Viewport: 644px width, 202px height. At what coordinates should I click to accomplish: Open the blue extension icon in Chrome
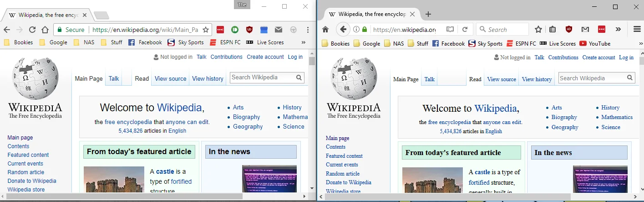tap(264, 30)
